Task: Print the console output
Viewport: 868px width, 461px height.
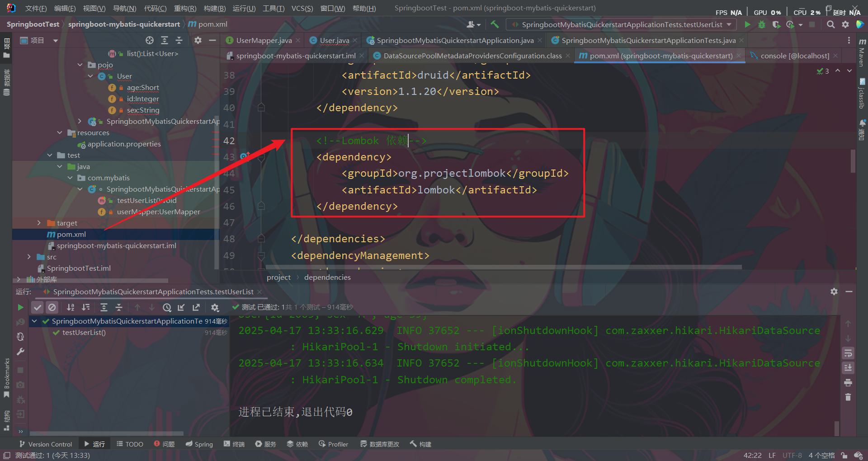Action: click(848, 383)
